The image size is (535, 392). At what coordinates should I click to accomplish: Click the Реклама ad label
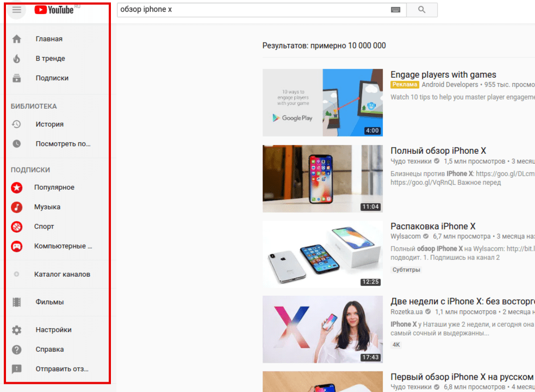pyautogui.click(x=405, y=85)
